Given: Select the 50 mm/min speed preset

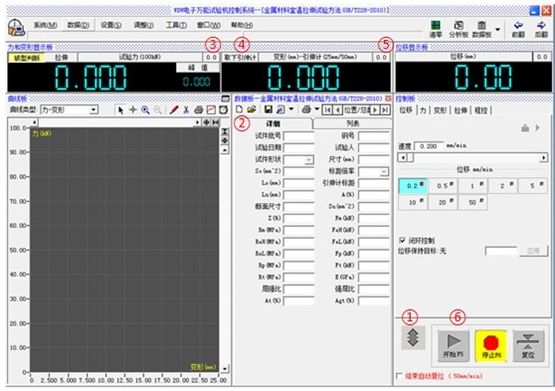Looking at the screenshot, I should point(473,203).
